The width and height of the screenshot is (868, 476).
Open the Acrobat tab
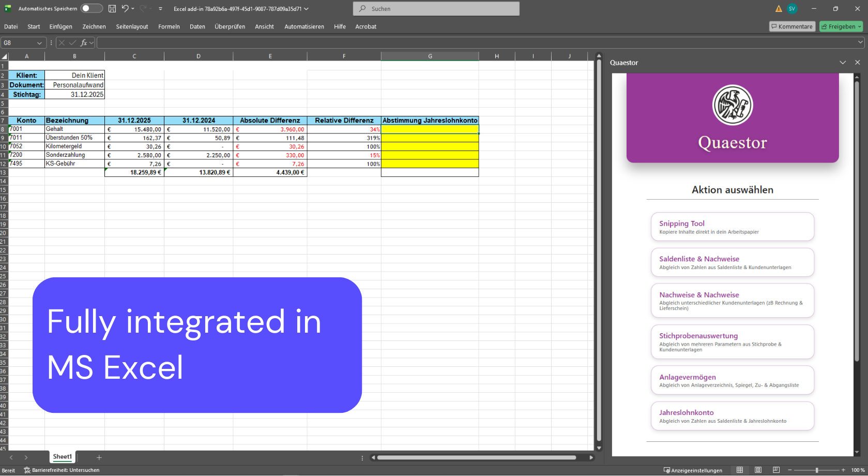click(366, 26)
